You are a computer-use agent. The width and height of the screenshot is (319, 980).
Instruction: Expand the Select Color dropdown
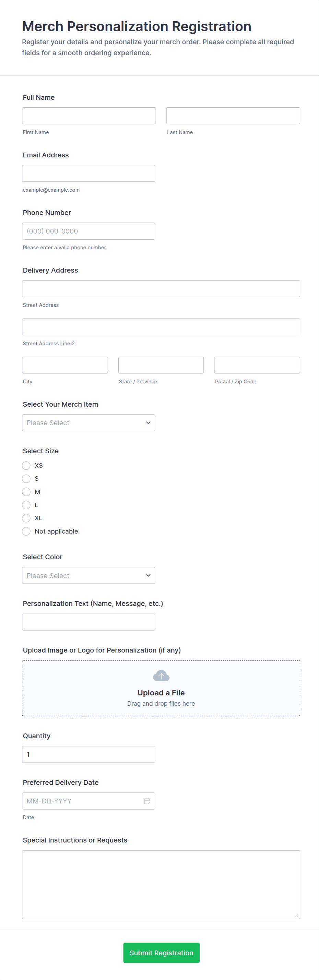pyautogui.click(x=88, y=576)
